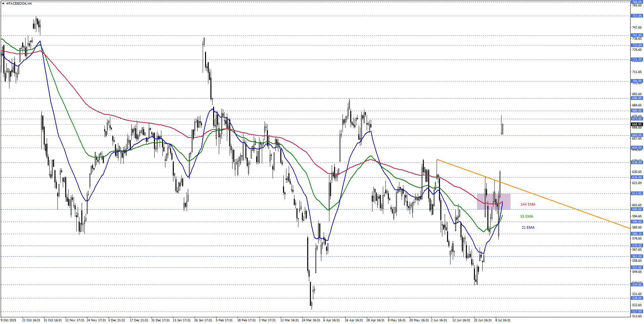
Task: Click the 613.00 level price tag
Action: pyautogui.click(x=637, y=193)
